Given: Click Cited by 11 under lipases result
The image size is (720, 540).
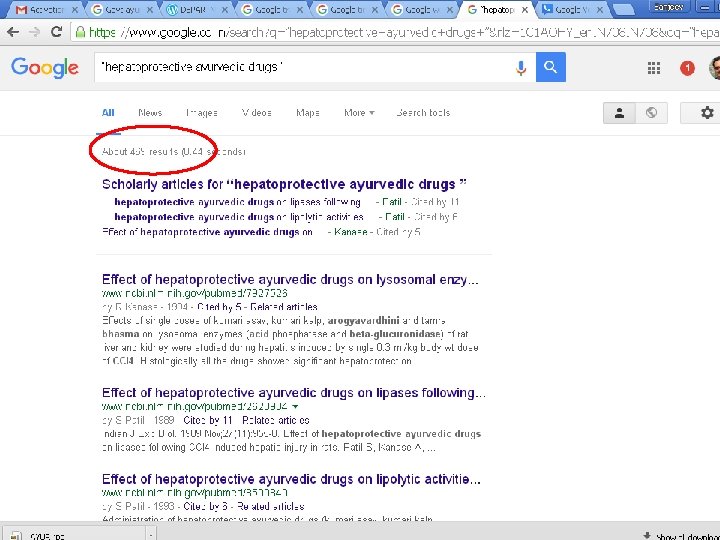Looking at the screenshot, I should click(x=208, y=420).
